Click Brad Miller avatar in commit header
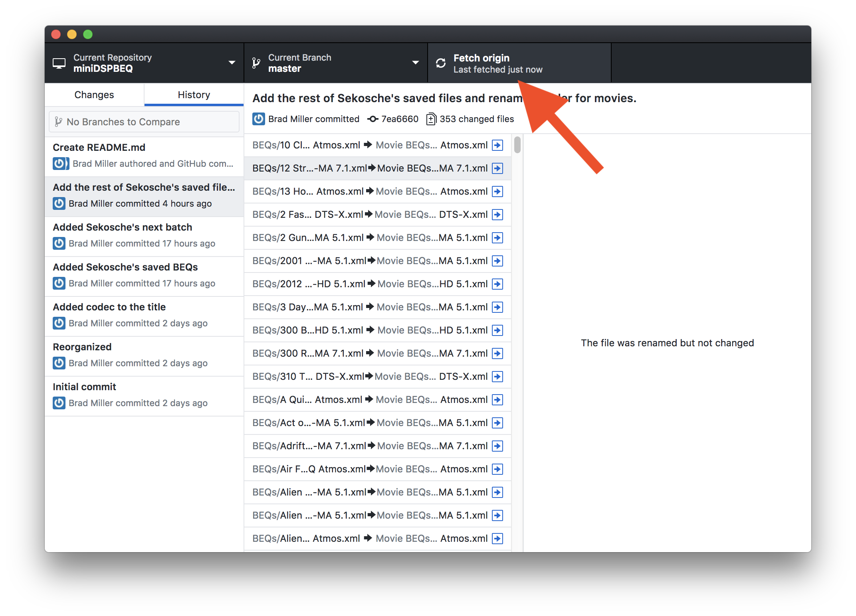The width and height of the screenshot is (856, 616). pyautogui.click(x=259, y=119)
